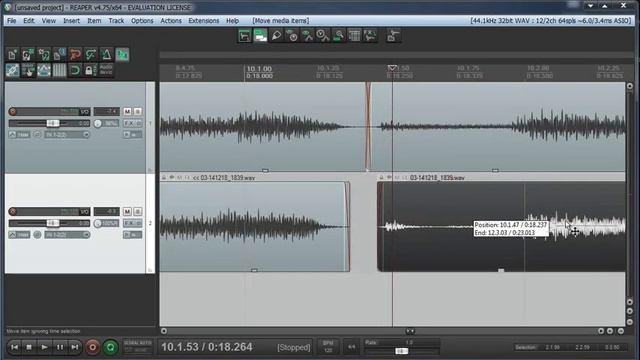The image size is (640, 360).
Task: Click the green Redo arrow icon
Action: pyautogui.click(x=91, y=54)
